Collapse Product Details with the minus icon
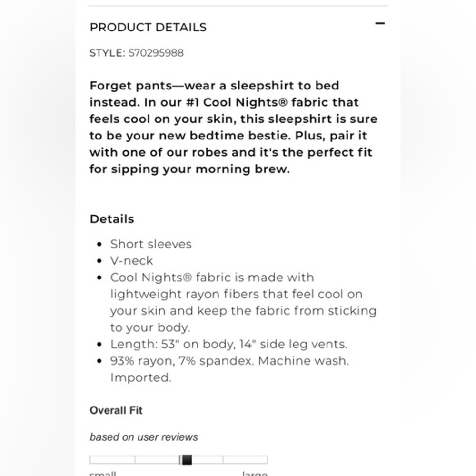The height and width of the screenshot is (476, 476). (380, 23)
